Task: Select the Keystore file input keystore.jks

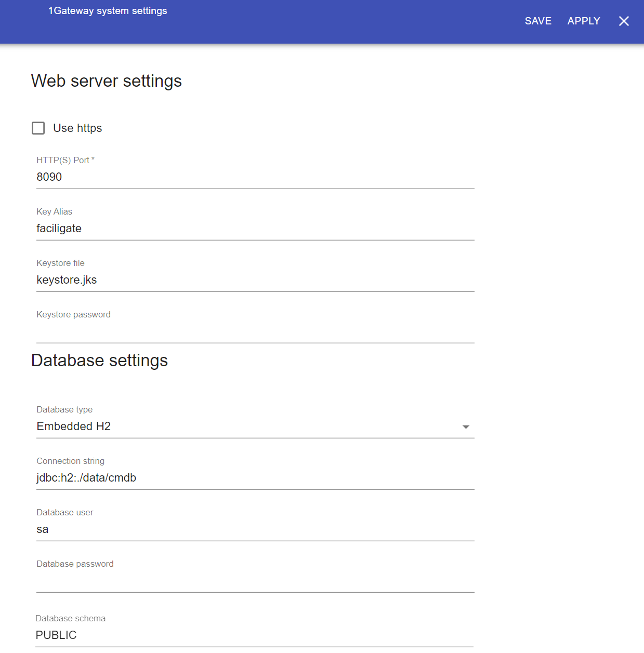Action: [255, 280]
